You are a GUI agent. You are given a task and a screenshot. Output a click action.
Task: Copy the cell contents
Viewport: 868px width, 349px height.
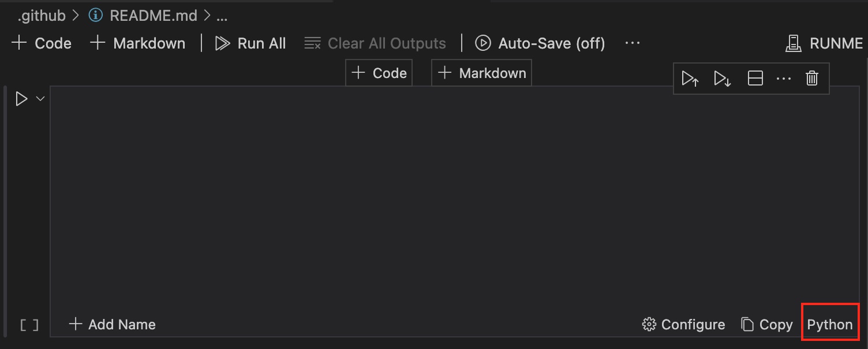tap(767, 325)
